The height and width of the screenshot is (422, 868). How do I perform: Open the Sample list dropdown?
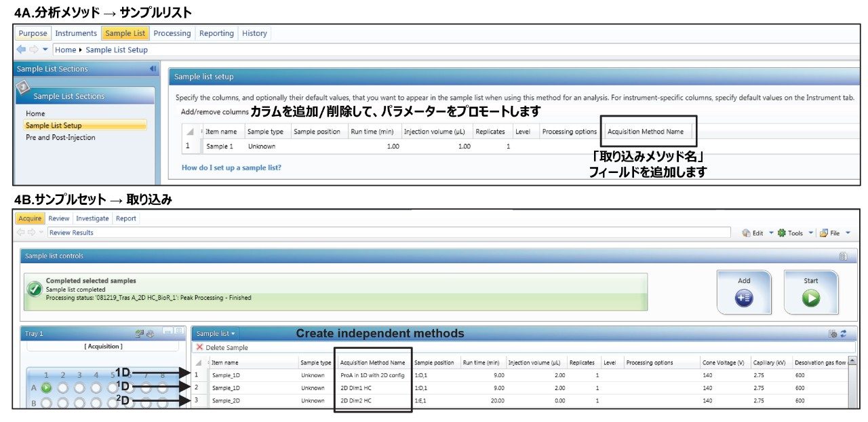point(216,334)
